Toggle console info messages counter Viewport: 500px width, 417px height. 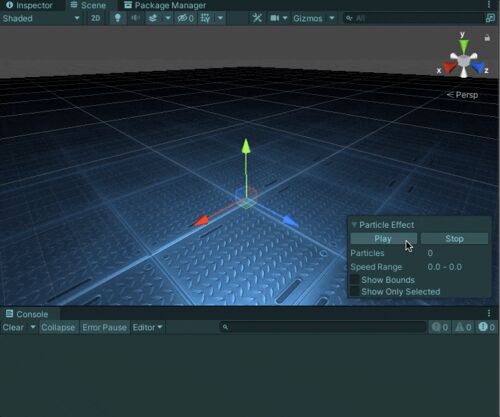click(x=440, y=327)
